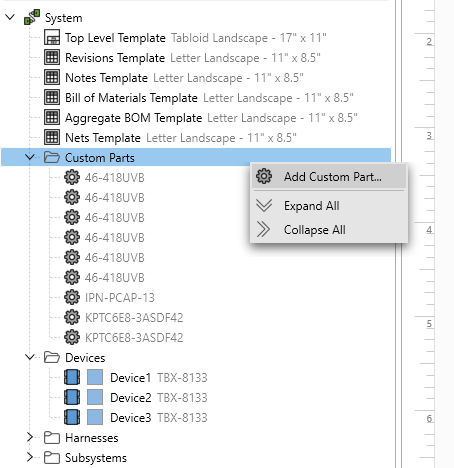Image resolution: width=454 pixels, height=468 pixels.
Task: Click the Aggregate BOM Template grid icon
Action: point(52,117)
